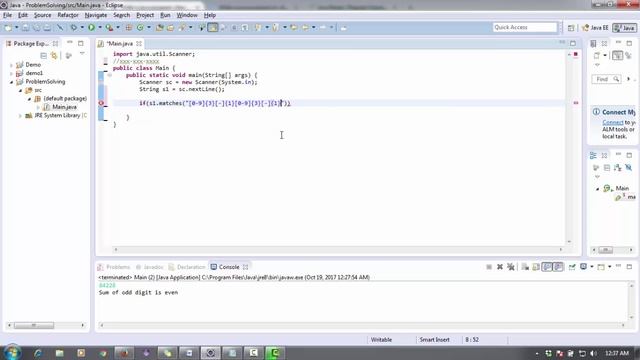Viewport: 640px width, 360px height.
Task: Toggle Show Console When Standard Out Changes
Action: [x=547, y=267]
